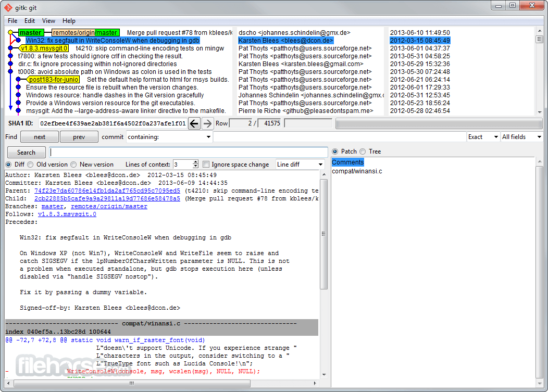The height and width of the screenshot is (392, 548).
Task: Open the All fields dropdown
Action: [x=521, y=137]
